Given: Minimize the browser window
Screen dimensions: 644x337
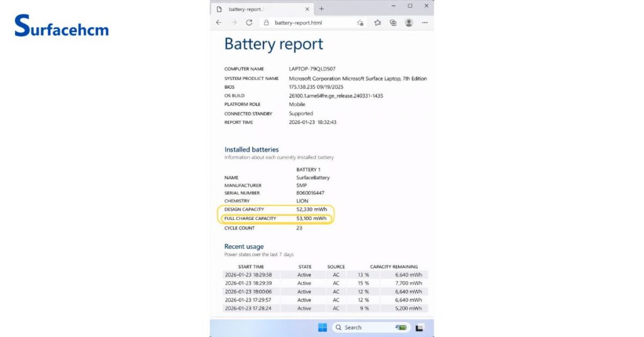Looking at the screenshot, I should click(x=394, y=6).
